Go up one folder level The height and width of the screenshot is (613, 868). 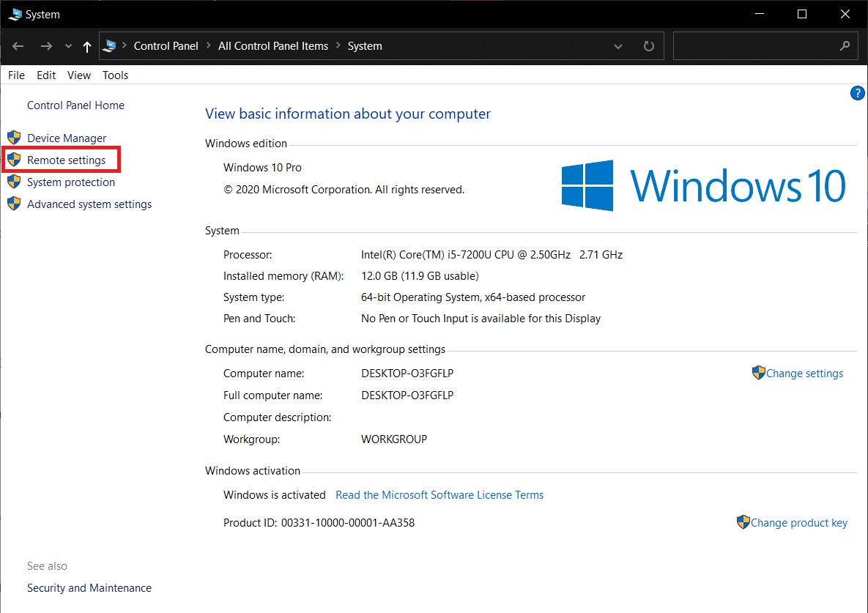(x=87, y=46)
